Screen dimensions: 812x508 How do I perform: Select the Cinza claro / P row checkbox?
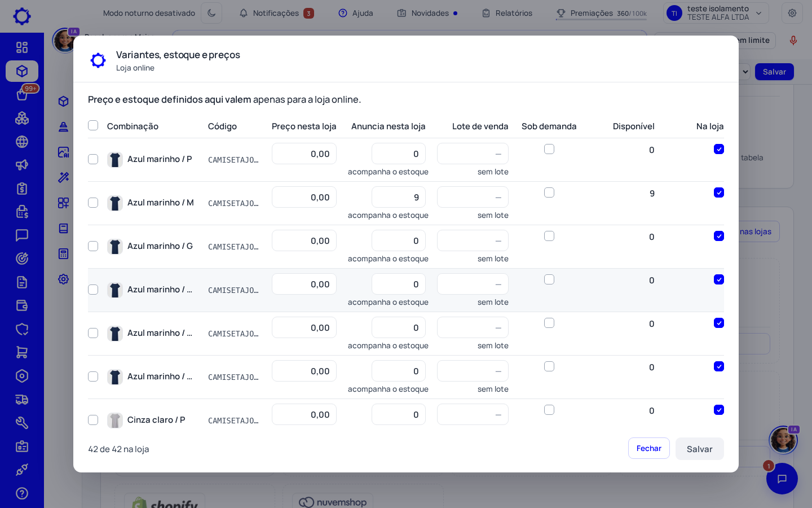click(x=93, y=420)
